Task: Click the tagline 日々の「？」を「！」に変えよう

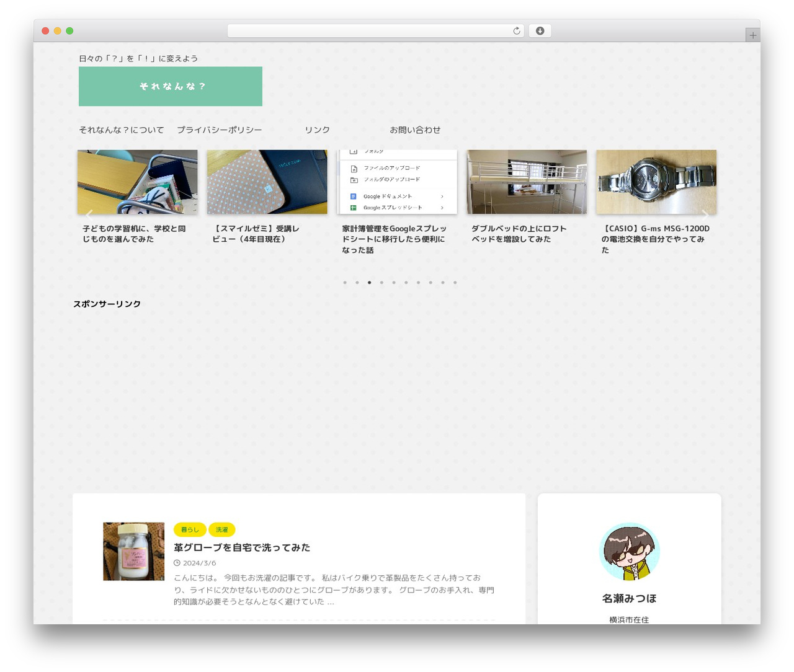Action: tap(138, 58)
